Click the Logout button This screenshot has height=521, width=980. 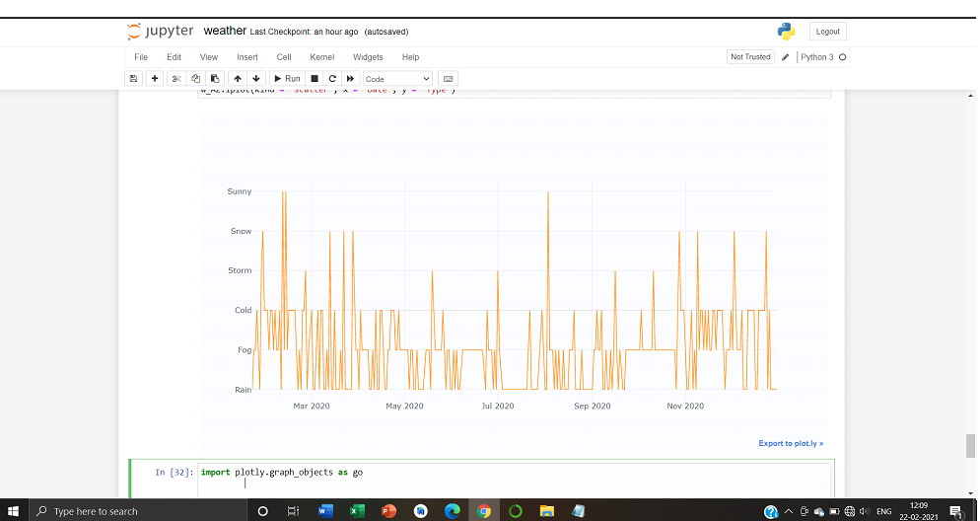827,32
